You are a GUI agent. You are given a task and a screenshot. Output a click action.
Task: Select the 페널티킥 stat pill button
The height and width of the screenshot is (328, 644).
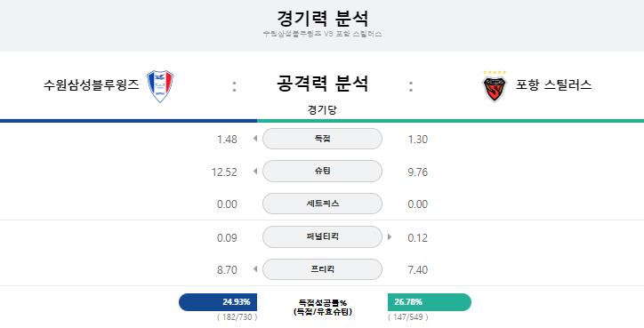click(x=322, y=236)
